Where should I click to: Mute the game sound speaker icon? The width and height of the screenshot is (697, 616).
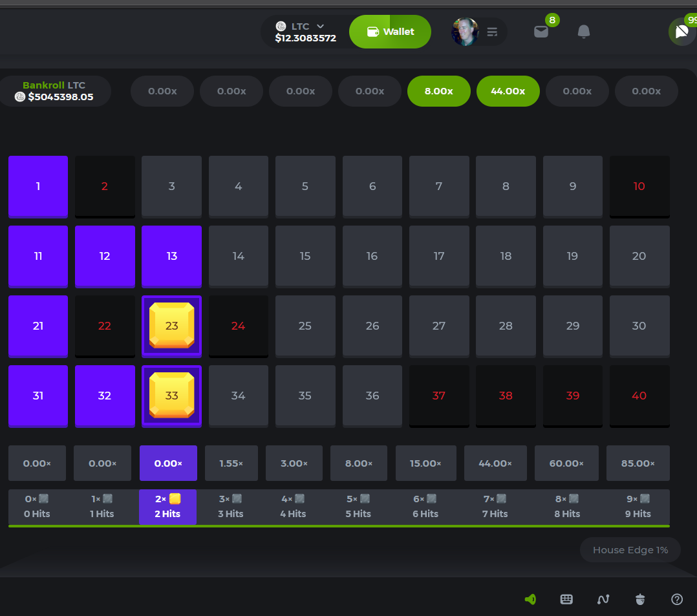[x=530, y=599]
